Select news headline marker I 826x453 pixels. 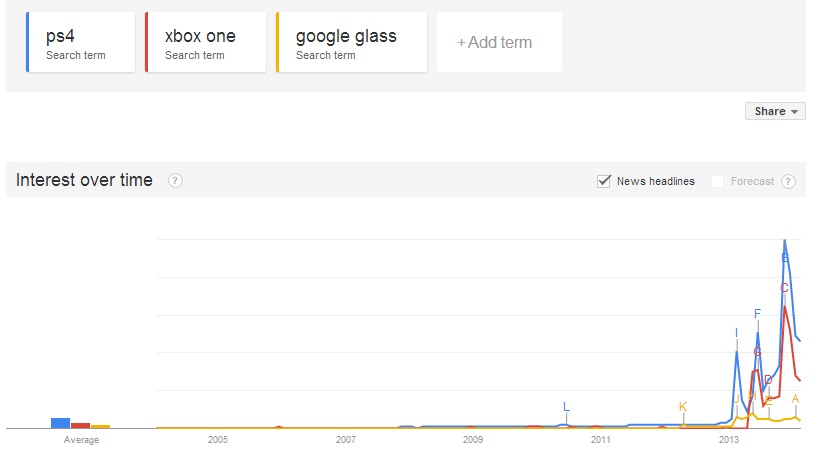point(736,333)
